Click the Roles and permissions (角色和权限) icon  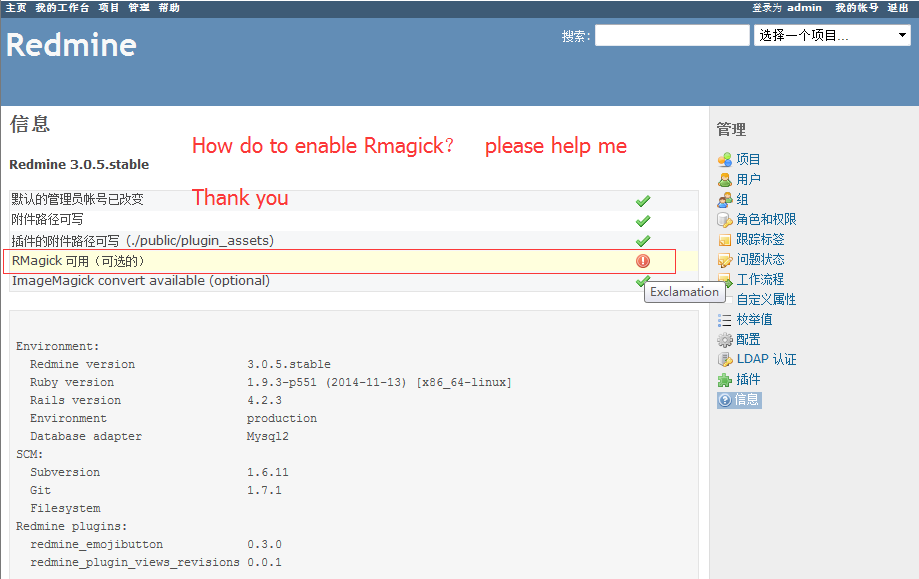point(725,220)
